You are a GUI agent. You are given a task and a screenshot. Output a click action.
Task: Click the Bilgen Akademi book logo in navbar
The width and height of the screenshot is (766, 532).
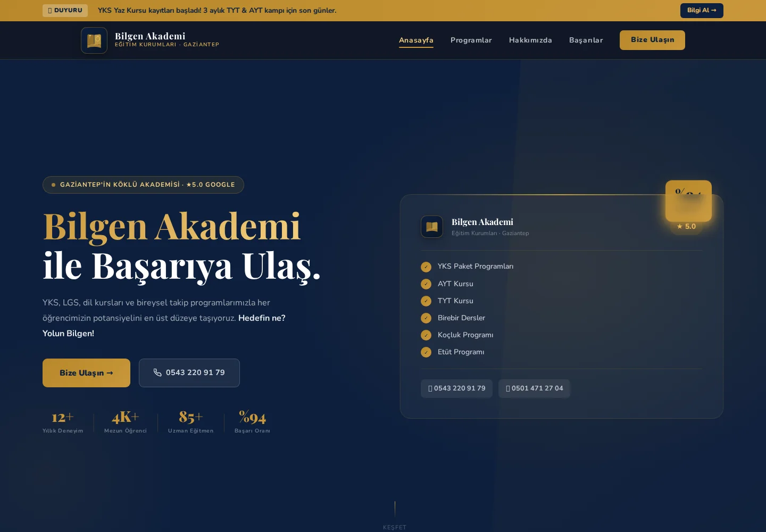coord(94,40)
